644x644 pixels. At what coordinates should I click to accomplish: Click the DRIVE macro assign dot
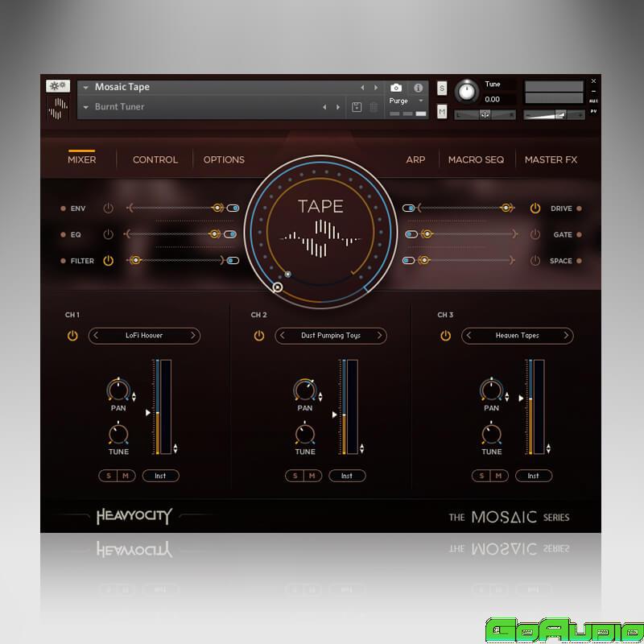(579, 208)
